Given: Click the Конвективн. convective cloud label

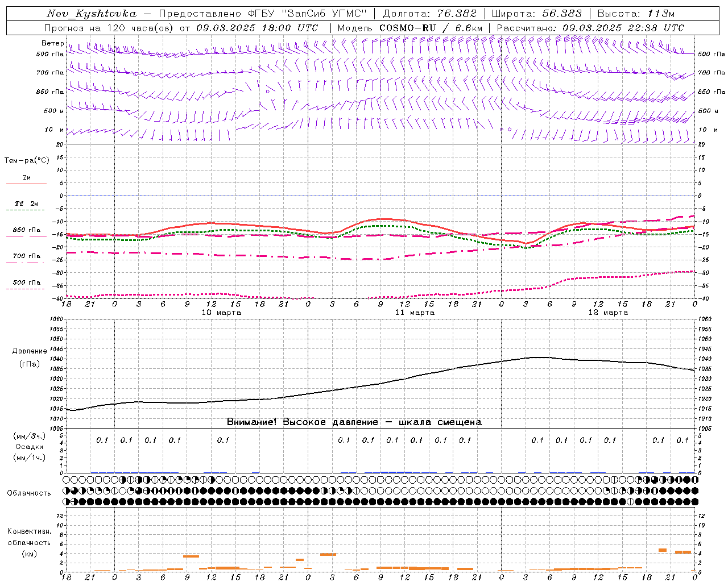Looking at the screenshot, I should (x=29, y=531).
